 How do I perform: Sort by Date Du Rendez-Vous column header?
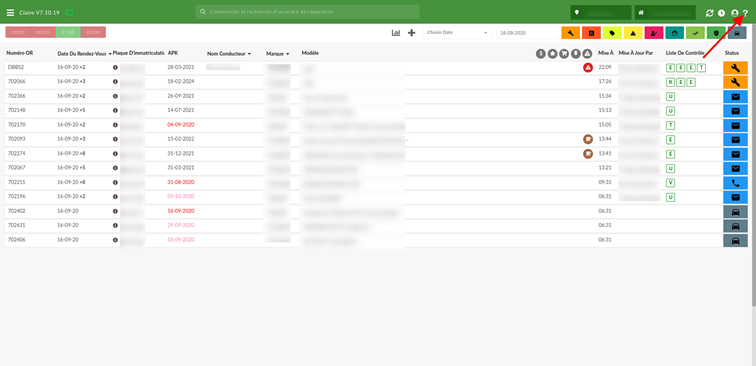click(x=81, y=54)
